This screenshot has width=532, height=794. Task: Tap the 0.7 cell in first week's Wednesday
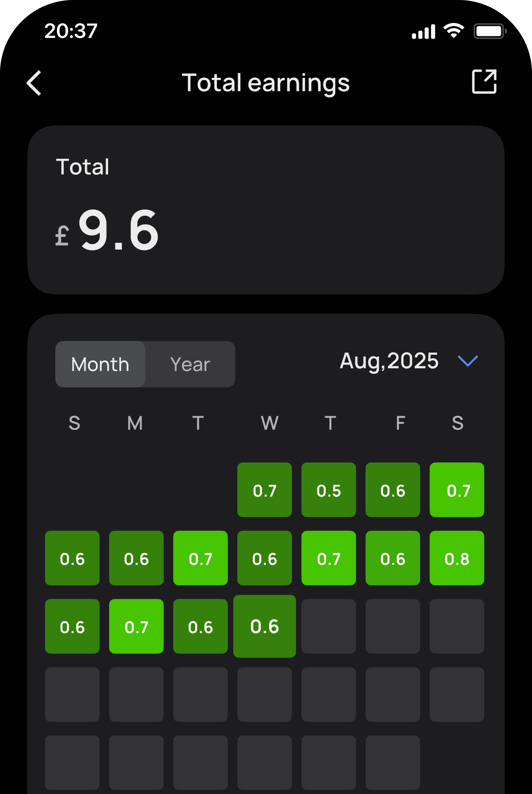[264, 490]
